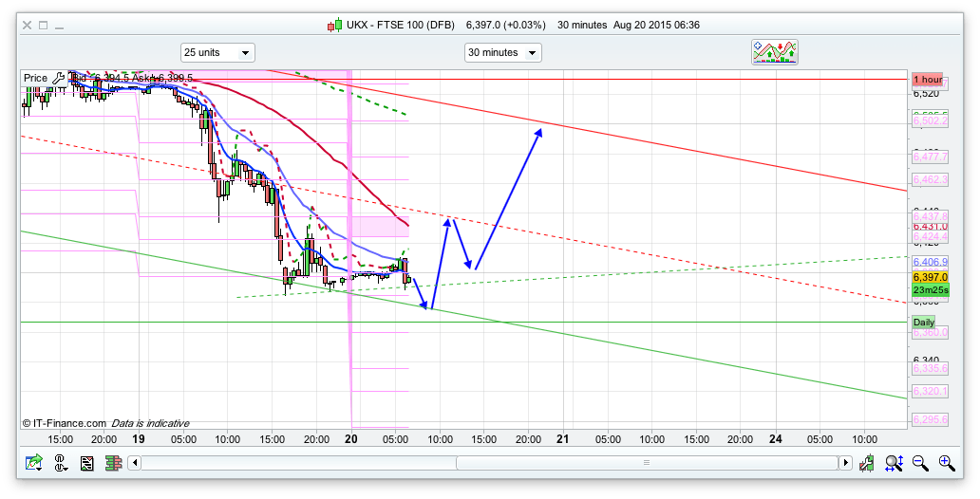
Task: Click the Price panel wrench settings icon
Action: 59,78
